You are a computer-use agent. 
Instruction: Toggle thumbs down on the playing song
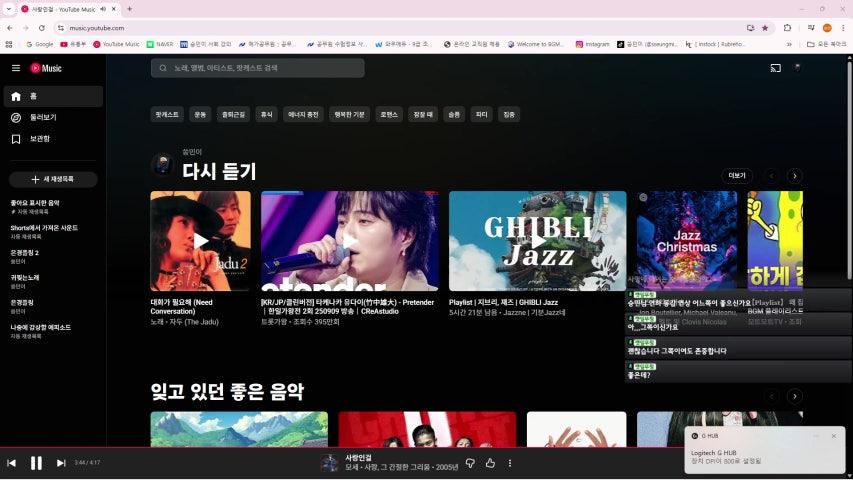pyautogui.click(x=471, y=463)
